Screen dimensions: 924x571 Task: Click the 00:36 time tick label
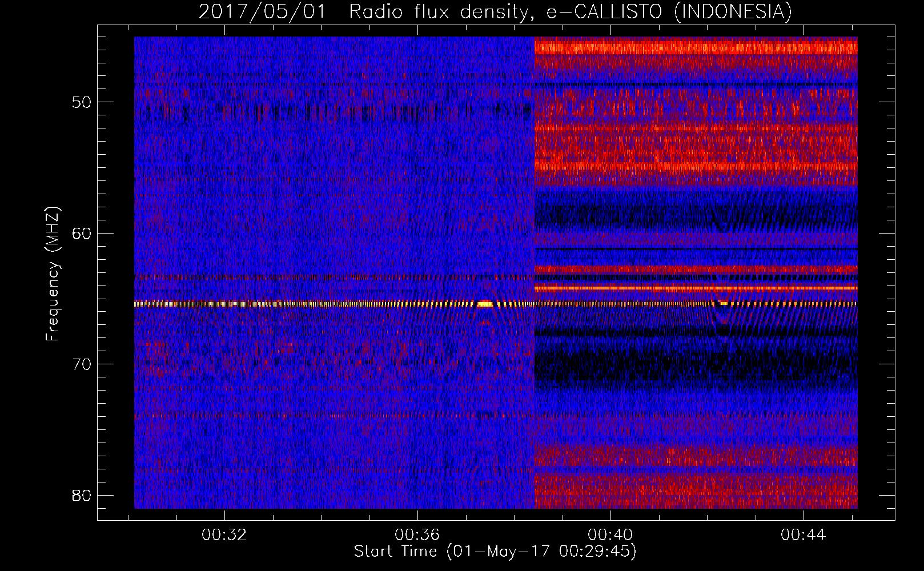coord(417,535)
